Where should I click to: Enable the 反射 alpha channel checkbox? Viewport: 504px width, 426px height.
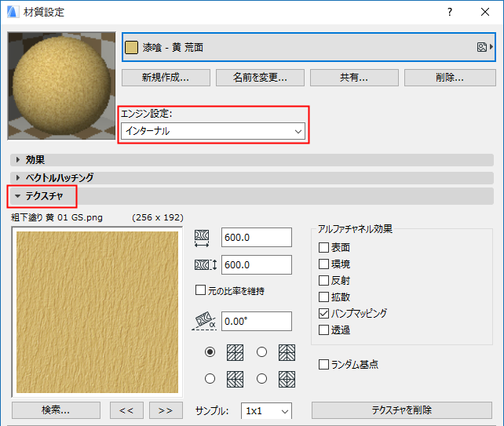(323, 280)
